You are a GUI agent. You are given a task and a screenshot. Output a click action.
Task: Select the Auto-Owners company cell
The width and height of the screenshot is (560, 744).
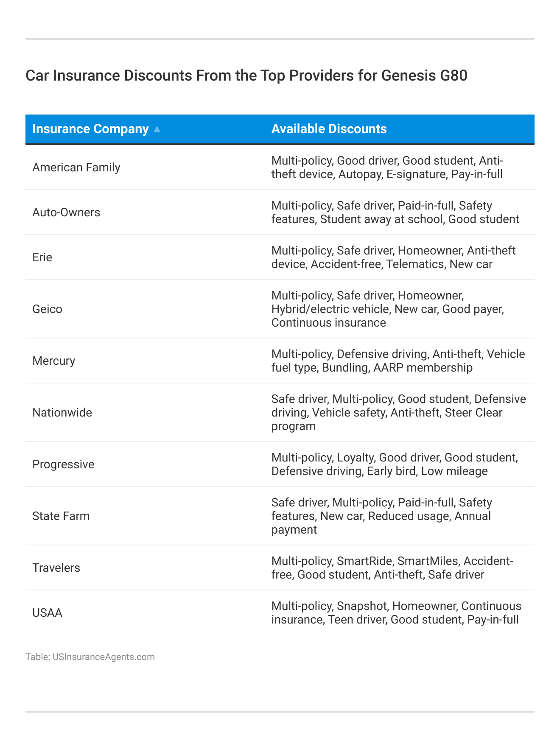click(66, 213)
